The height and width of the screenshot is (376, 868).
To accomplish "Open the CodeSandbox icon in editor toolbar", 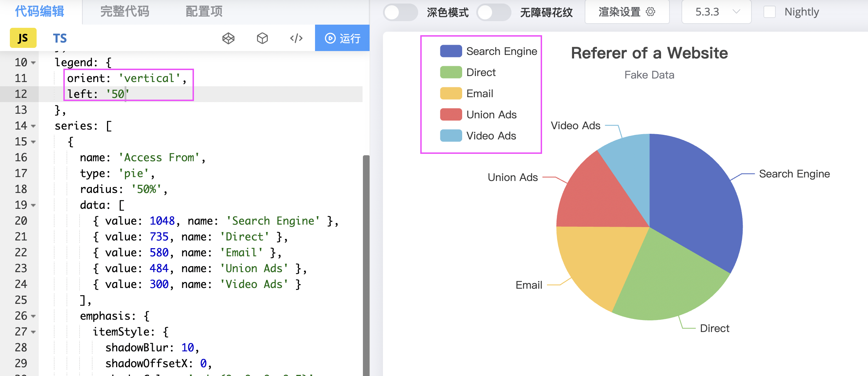I will click(x=228, y=38).
